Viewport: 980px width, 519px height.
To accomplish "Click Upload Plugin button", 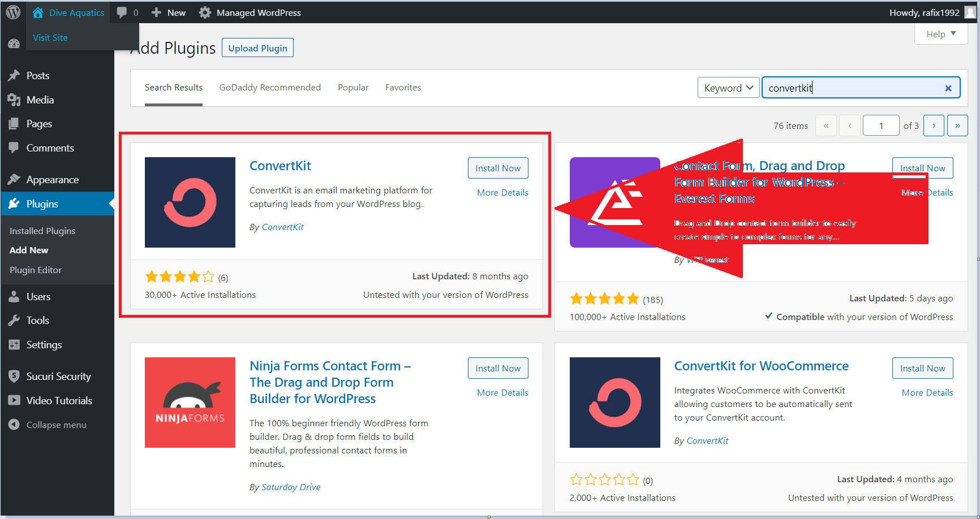I will 257,47.
